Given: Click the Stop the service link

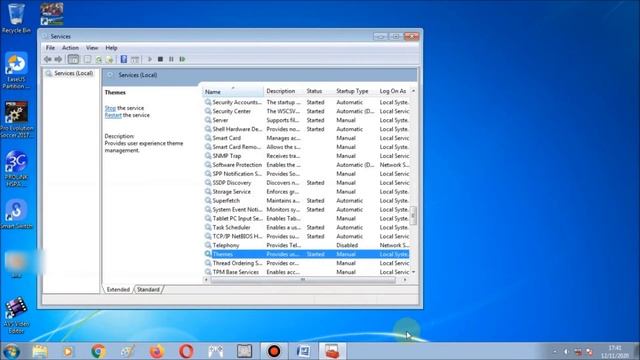Looking at the screenshot, I should [x=110, y=108].
